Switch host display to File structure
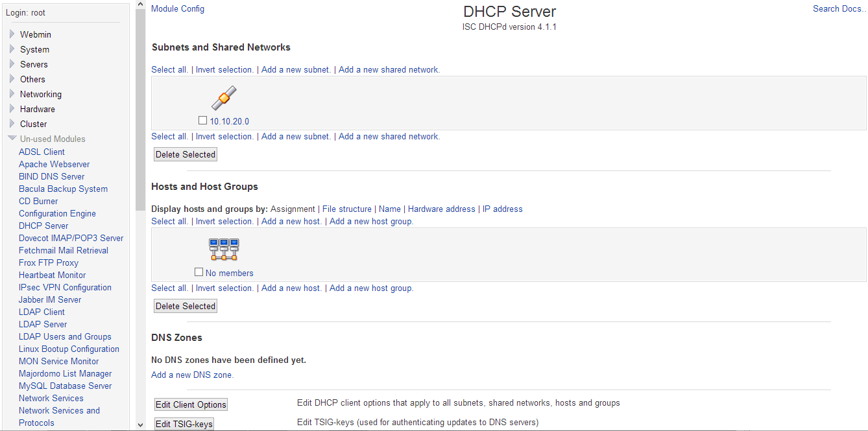This screenshot has height=431, width=868. pos(346,209)
